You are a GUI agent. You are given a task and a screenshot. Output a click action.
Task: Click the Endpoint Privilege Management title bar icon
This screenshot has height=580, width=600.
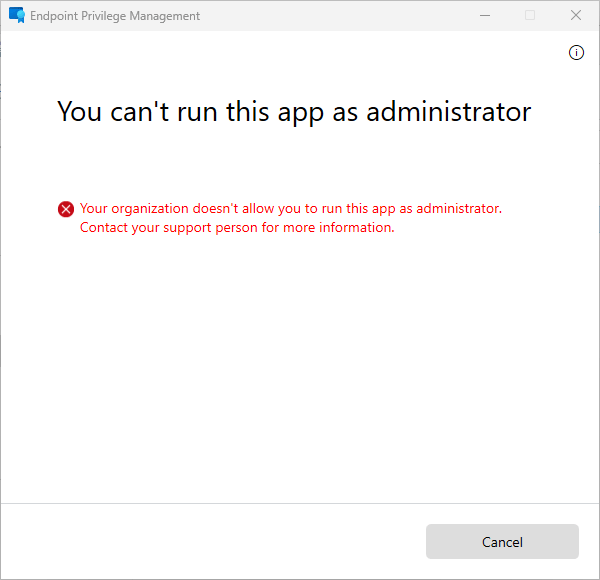click(x=17, y=16)
